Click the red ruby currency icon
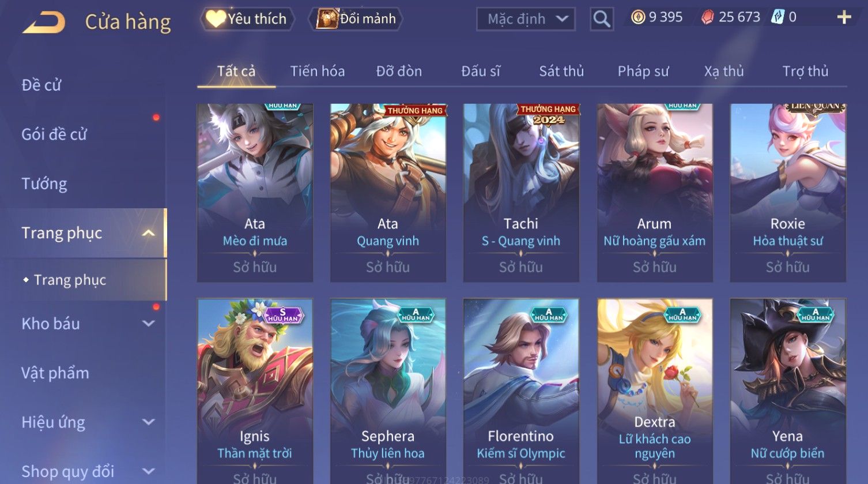Image resolution: width=868 pixels, height=484 pixels. pyautogui.click(x=707, y=17)
